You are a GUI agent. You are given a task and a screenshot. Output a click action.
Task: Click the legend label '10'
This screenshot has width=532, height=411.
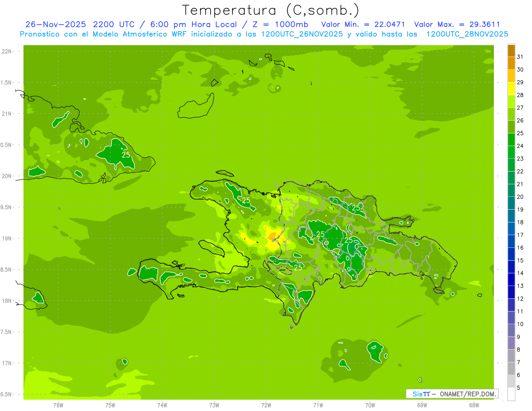tap(520, 324)
